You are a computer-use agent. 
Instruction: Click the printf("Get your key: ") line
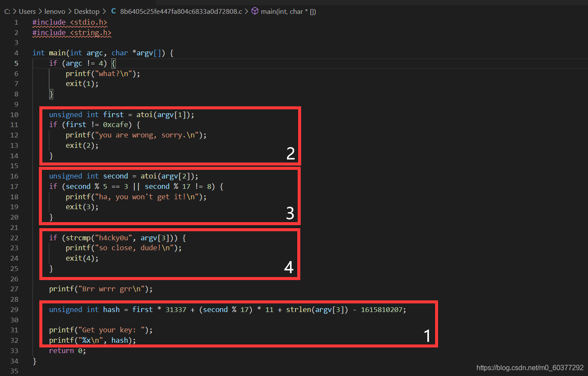(101, 330)
